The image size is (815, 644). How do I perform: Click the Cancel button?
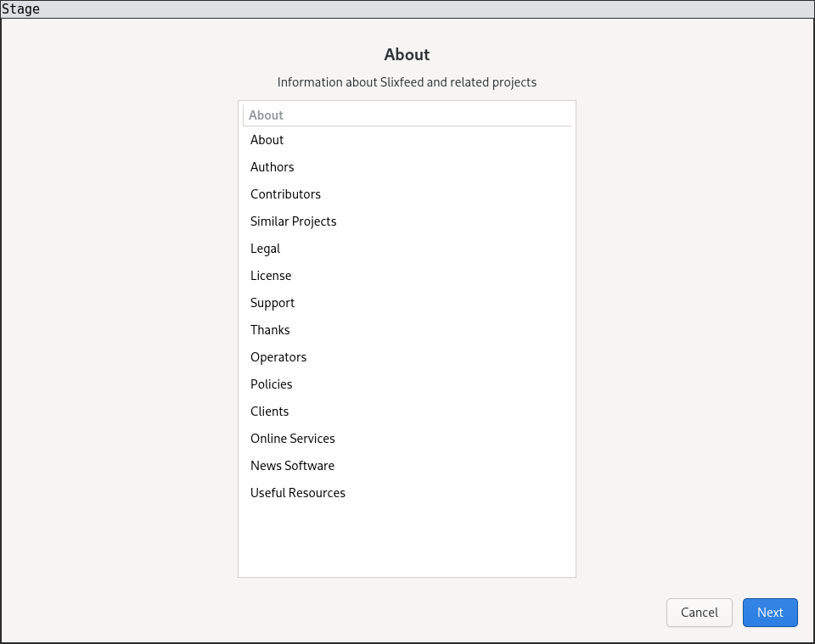click(x=700, y=613)
